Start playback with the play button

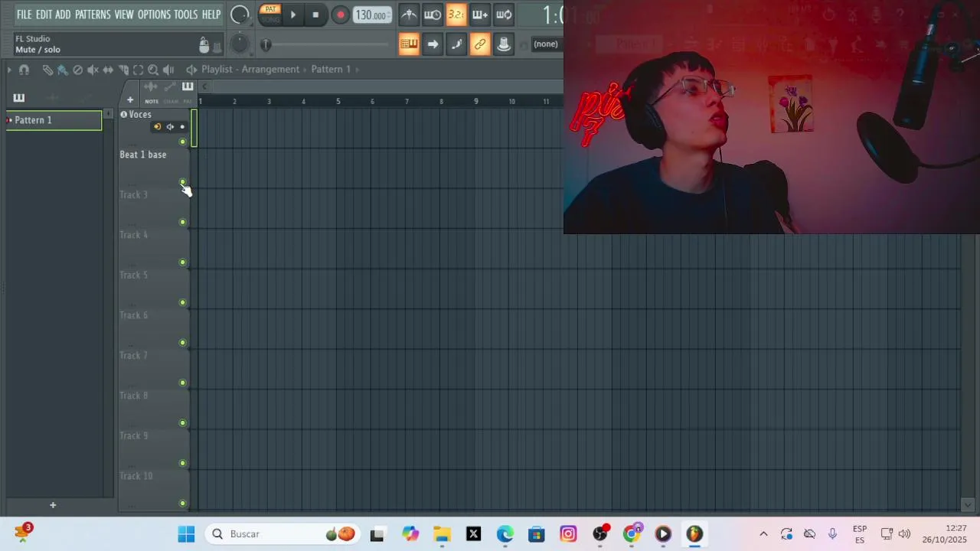point(293,15)
